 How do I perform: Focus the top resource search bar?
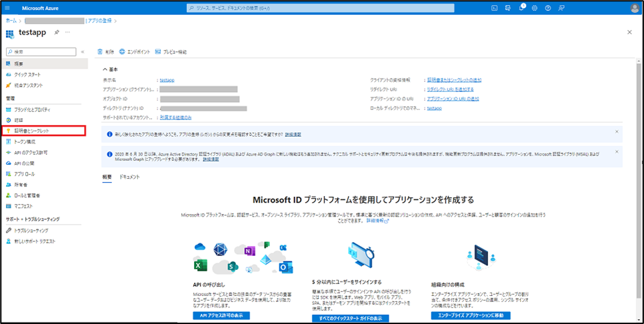pyautogui.click(x=321, y=8)
